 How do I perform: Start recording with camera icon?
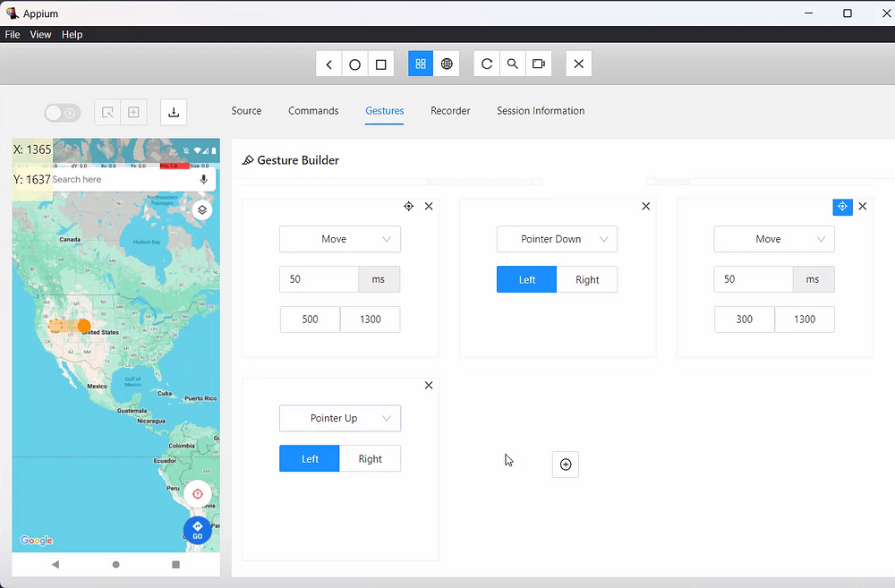click(x=539, y=64)
